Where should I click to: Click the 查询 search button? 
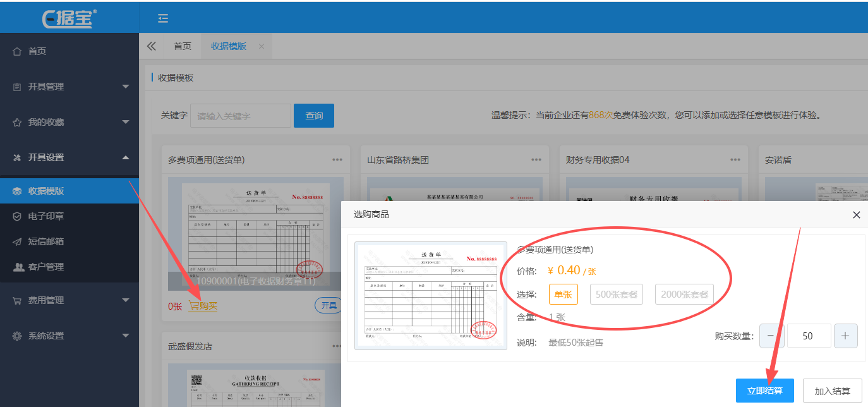tap(314, 116)
